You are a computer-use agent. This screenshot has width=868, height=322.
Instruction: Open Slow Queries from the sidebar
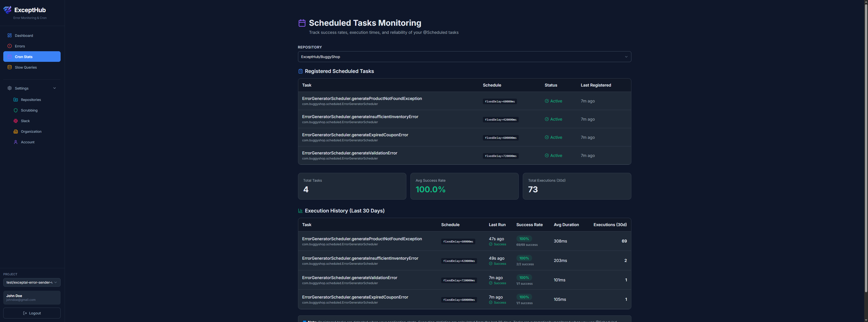click(x=25, y=67)
